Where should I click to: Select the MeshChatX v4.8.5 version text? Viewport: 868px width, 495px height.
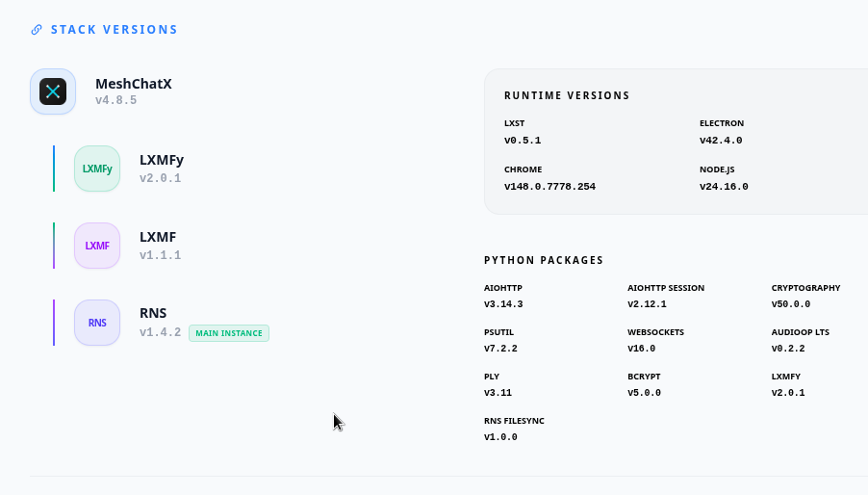pos(115,100)
